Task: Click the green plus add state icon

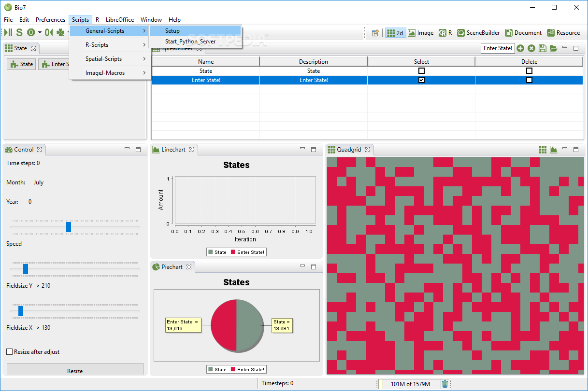Action: (x=520, y=48)
